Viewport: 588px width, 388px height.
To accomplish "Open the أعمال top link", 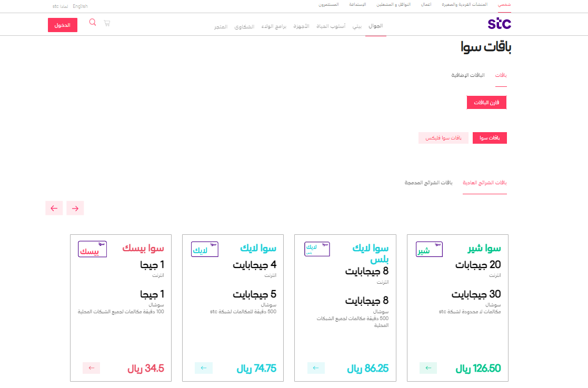I will pos(426,5).
